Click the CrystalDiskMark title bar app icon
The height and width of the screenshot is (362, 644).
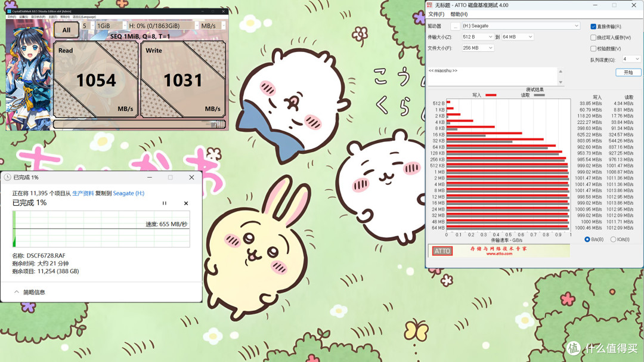pos(9,11)
